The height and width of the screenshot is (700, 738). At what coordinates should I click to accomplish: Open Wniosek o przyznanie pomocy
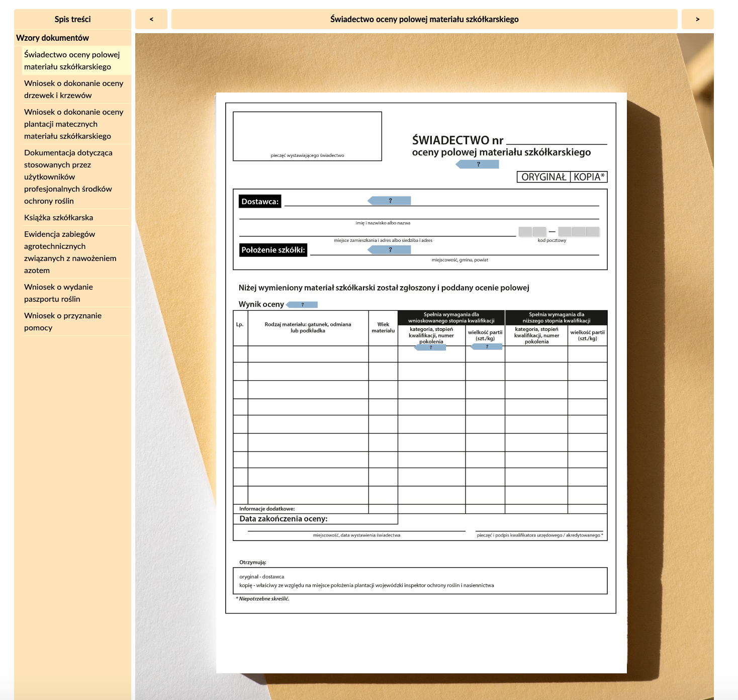click(x=63, y=321)
